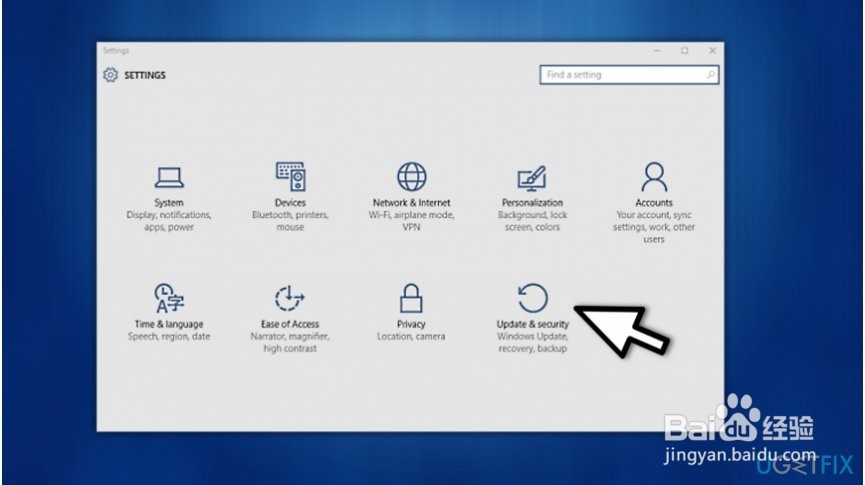Click 'Narrator, magnifier, high contrast' description
Viewport: 865px width, 485px height.
(290, 342)
